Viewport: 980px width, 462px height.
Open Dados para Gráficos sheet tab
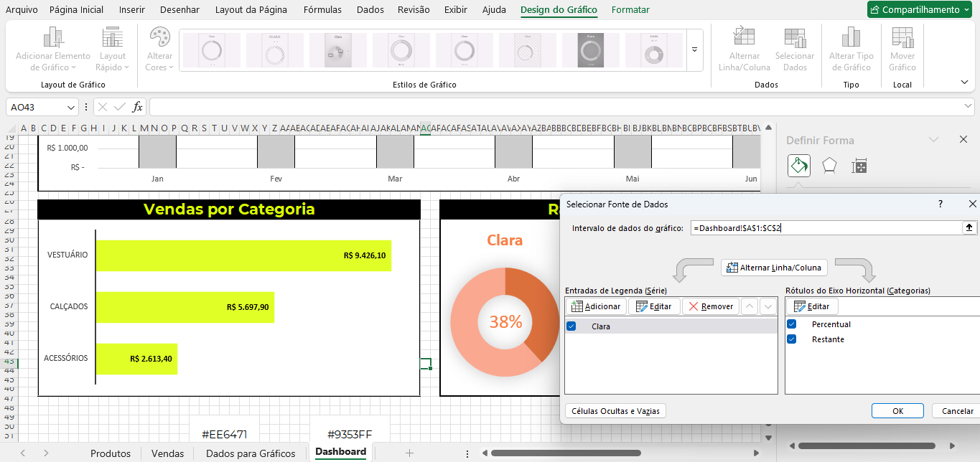tap(251, 453)
